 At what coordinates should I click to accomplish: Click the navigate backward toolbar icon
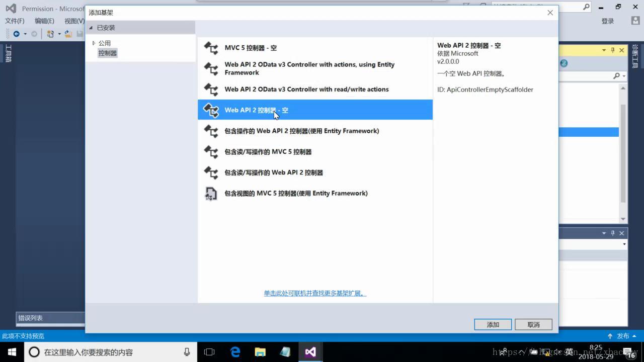click(17, 34)
